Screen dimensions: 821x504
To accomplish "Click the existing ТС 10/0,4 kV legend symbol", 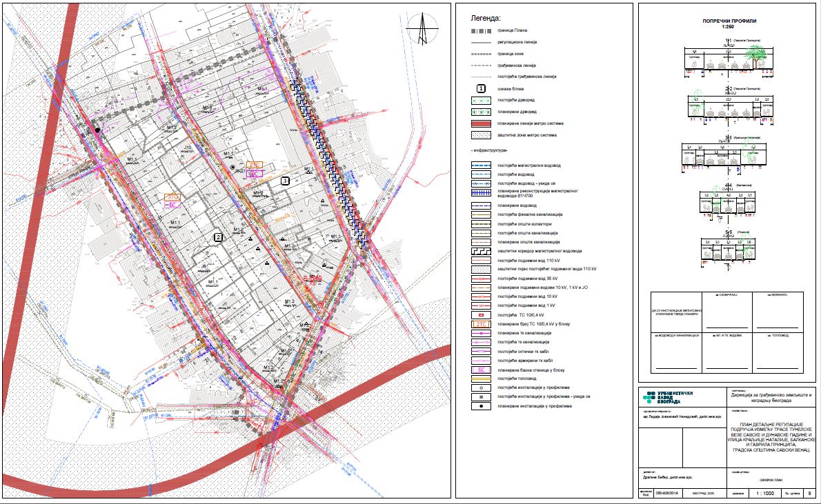I will pyautogui.click(x=482, y=315).
